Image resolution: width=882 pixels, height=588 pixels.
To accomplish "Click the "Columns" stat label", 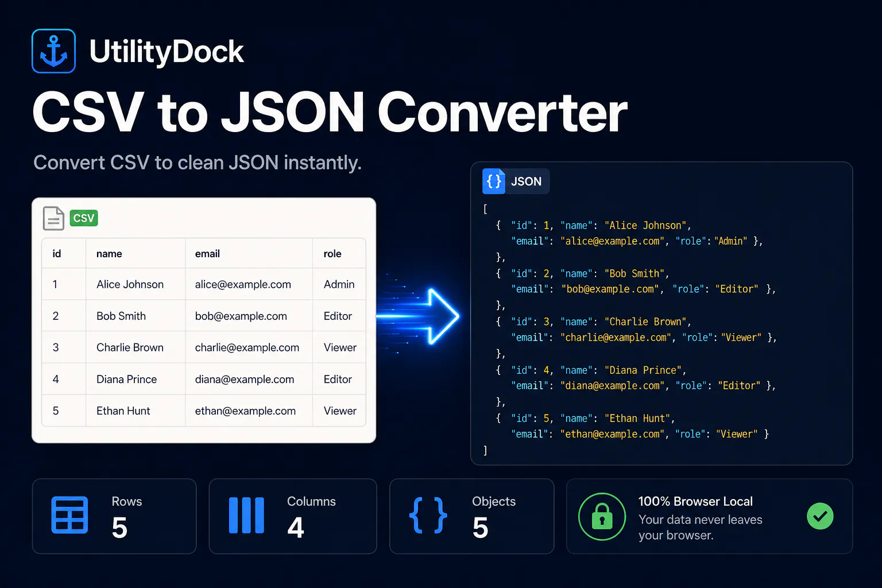I will pyautogui.click(x=311, y=501).
